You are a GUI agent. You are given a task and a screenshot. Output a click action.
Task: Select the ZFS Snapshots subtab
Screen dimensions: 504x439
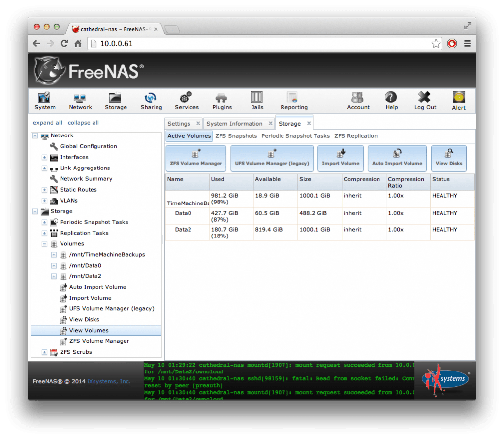(236, 136)
